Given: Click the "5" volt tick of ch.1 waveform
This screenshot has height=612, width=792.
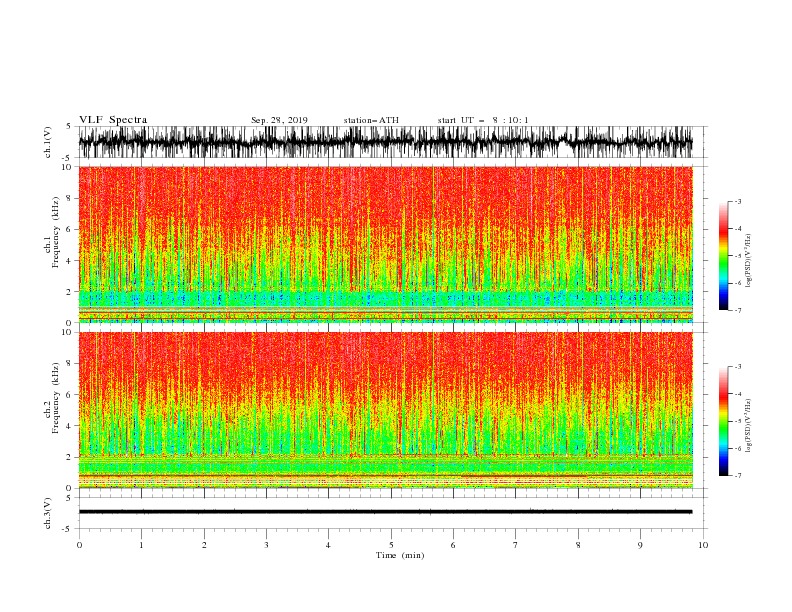Looking at the screenshot, I should coord(69,126).
